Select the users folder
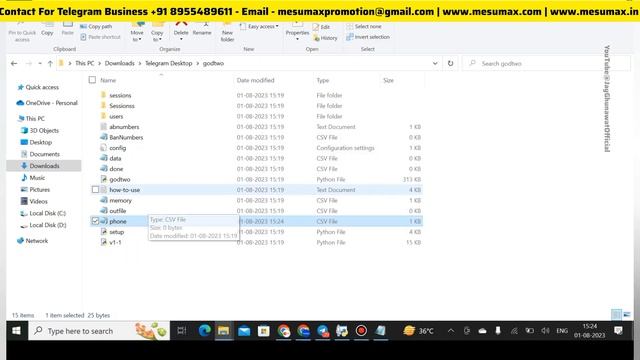This screenshot has height=360, width=640. 116,116
